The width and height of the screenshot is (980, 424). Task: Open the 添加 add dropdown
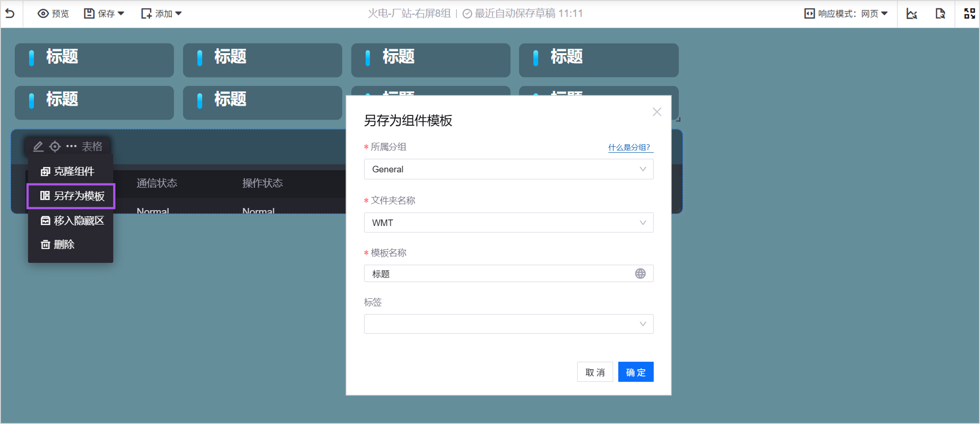pos(161,14)
